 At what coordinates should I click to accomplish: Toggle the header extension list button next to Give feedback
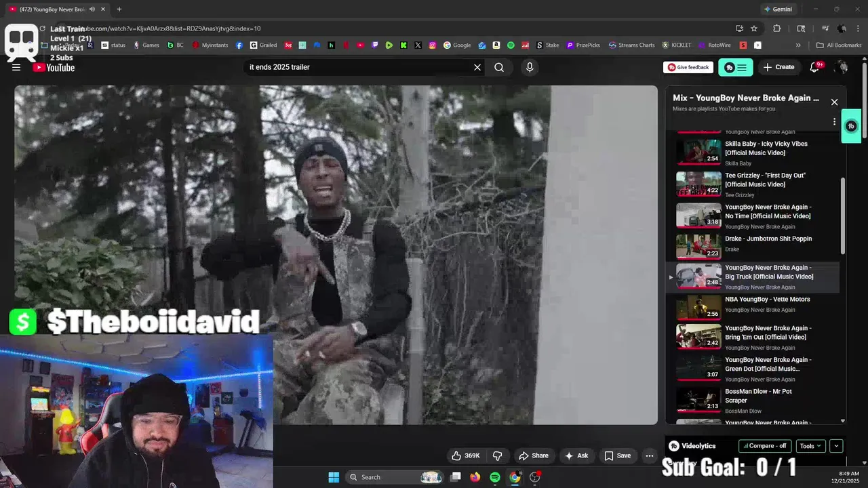[x=736, y=67]
